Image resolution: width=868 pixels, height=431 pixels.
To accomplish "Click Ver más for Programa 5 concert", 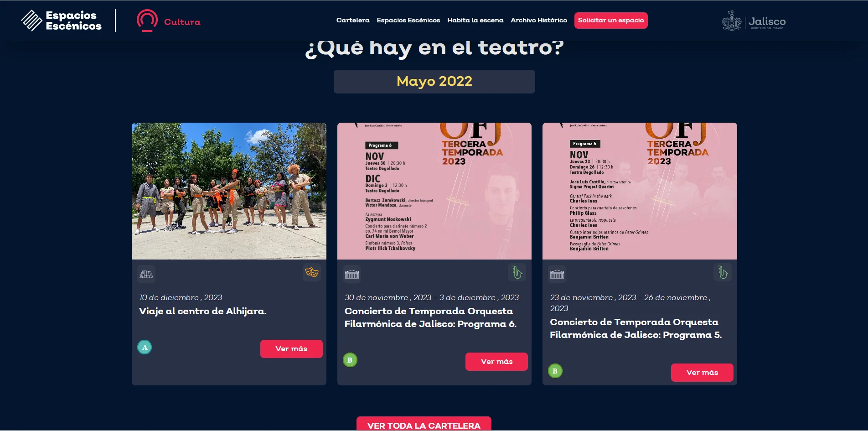I will [702, 373].
